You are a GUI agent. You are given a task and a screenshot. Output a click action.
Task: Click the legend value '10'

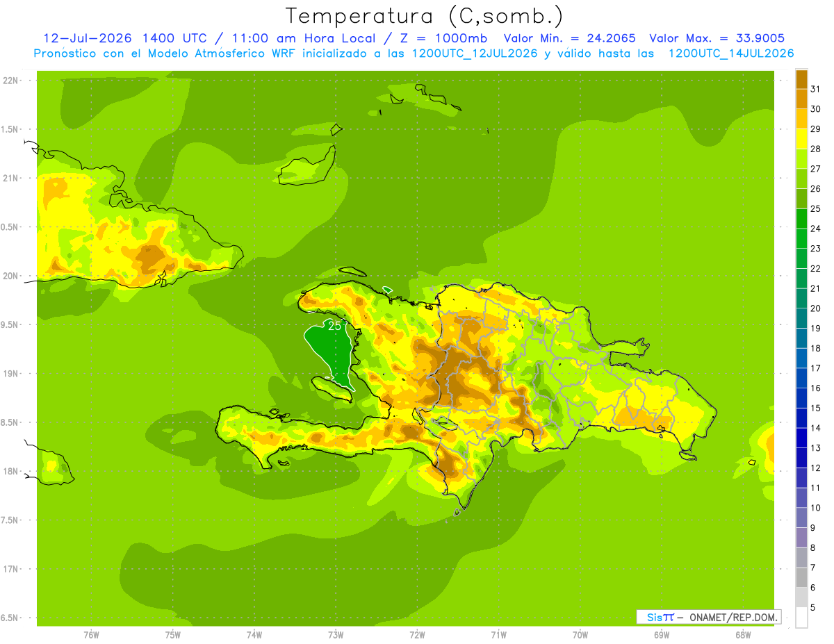coord(816,507)
